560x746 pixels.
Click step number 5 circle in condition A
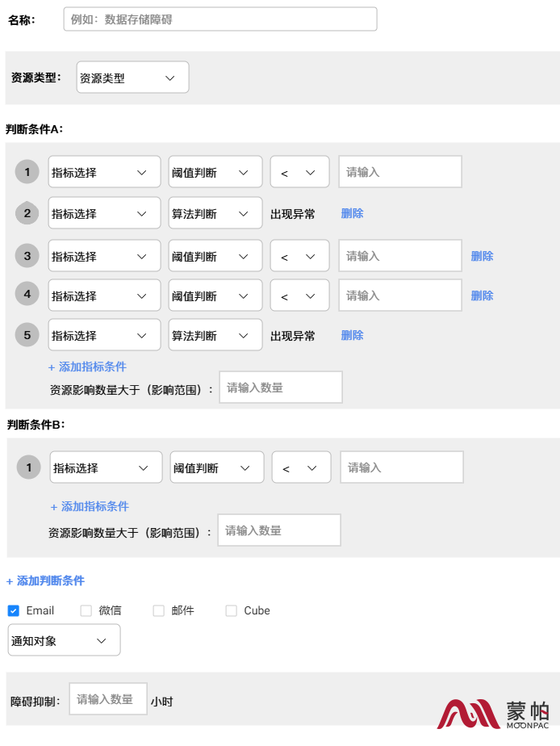(x=27, y=334)
